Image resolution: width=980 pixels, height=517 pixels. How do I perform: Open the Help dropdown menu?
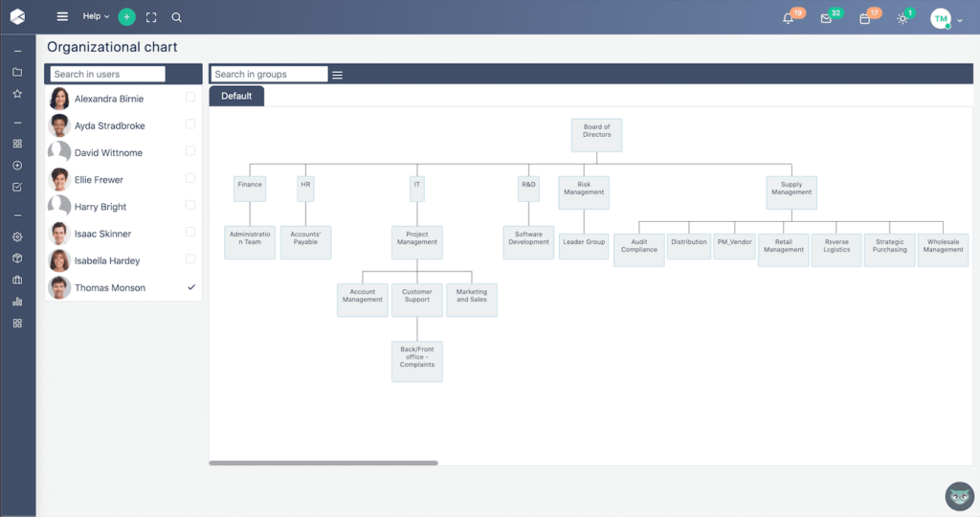click(x=96, y=16)
